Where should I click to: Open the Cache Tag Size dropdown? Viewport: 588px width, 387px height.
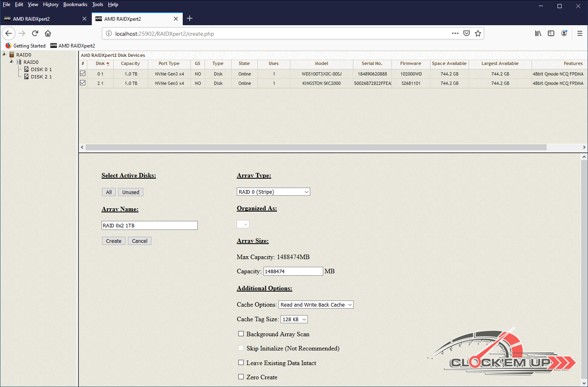tap(294, 319)
